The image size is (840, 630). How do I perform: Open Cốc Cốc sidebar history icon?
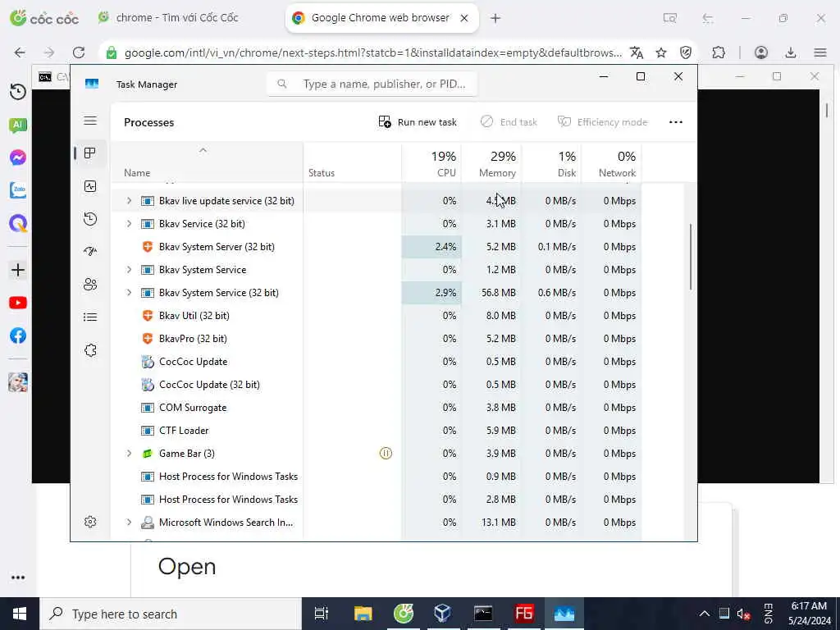[x=18, y=92]
